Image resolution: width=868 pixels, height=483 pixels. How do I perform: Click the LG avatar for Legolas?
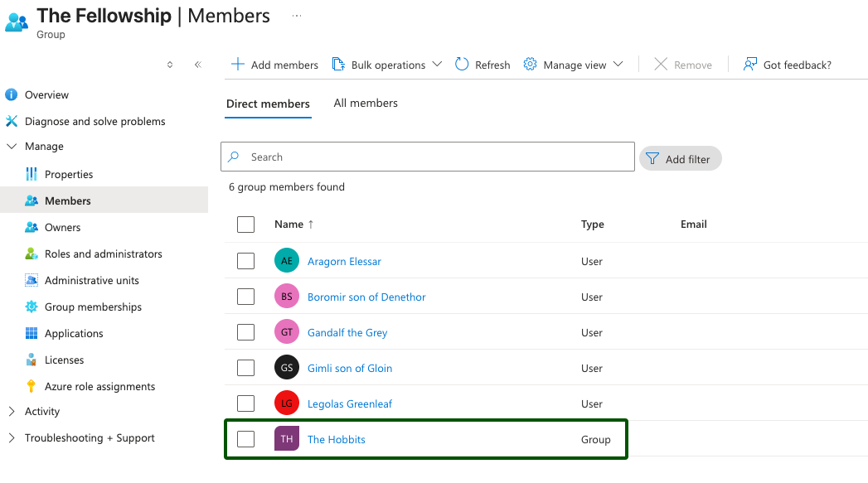287,403
